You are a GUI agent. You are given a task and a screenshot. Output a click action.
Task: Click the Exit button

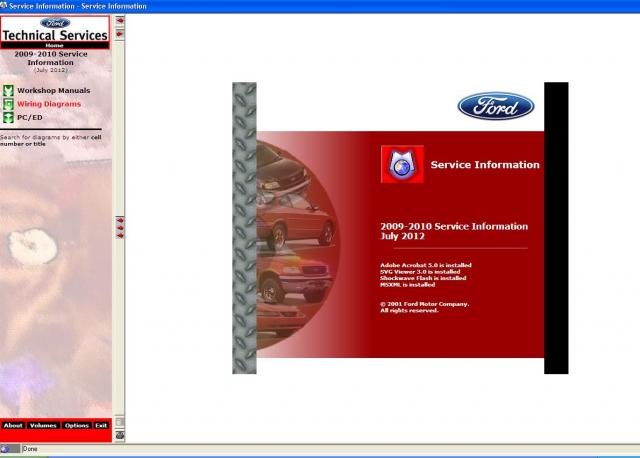(x=101, y=425)
